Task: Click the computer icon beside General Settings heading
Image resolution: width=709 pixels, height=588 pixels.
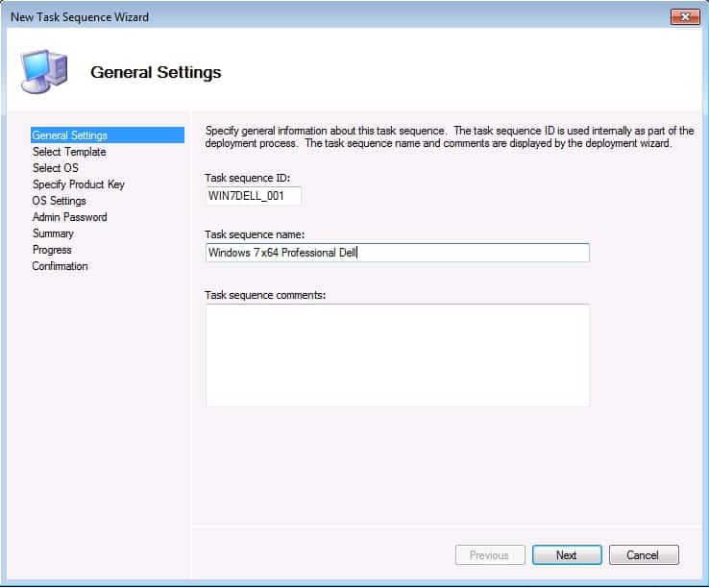Action: coord(44,71)
